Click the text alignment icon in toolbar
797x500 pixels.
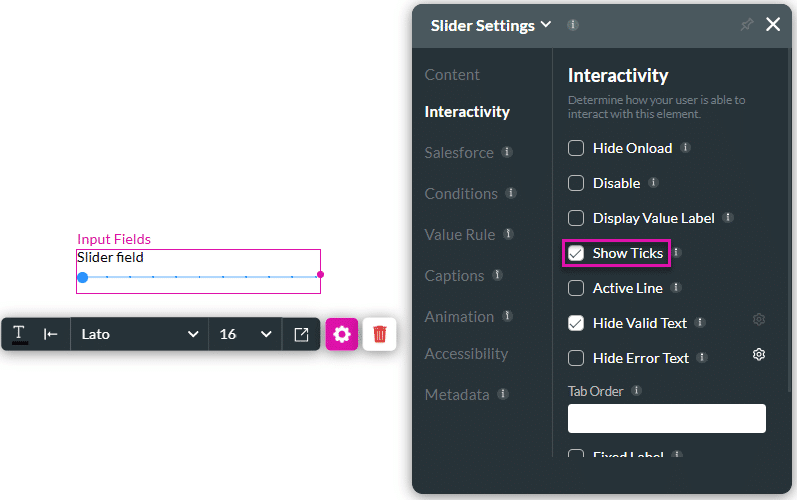(x=51, y=334)
